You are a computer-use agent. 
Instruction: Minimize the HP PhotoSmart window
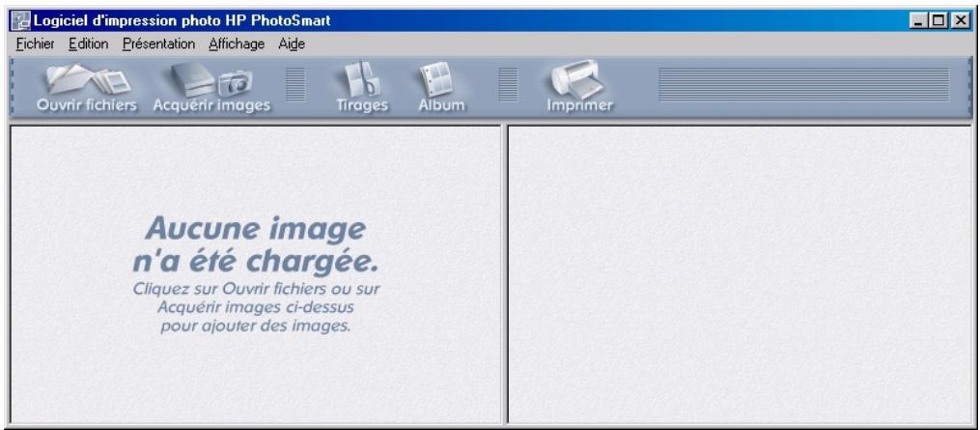click(919, 20)
